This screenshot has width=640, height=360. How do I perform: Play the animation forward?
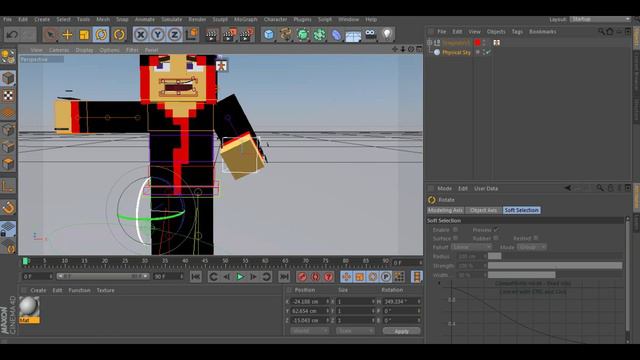tap(240, 277)
